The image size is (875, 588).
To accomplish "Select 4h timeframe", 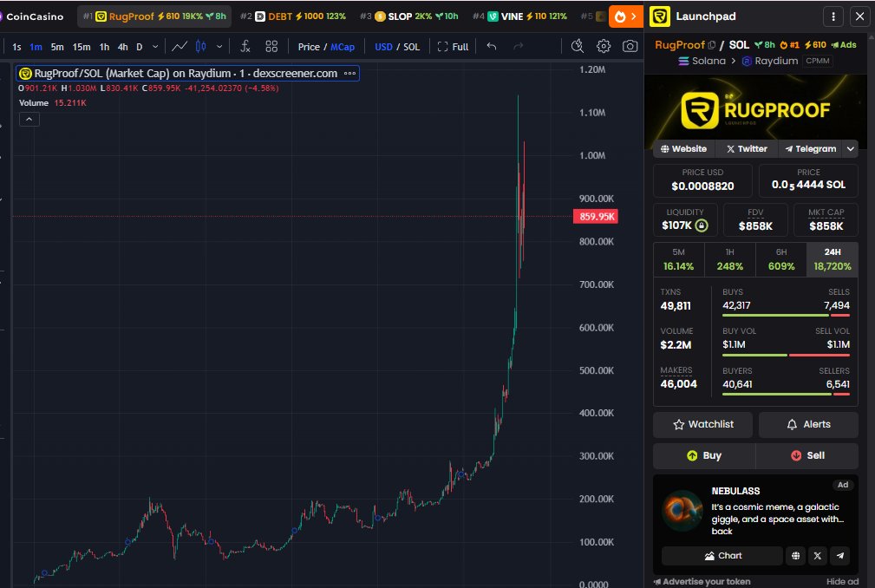I will point(123,47).
